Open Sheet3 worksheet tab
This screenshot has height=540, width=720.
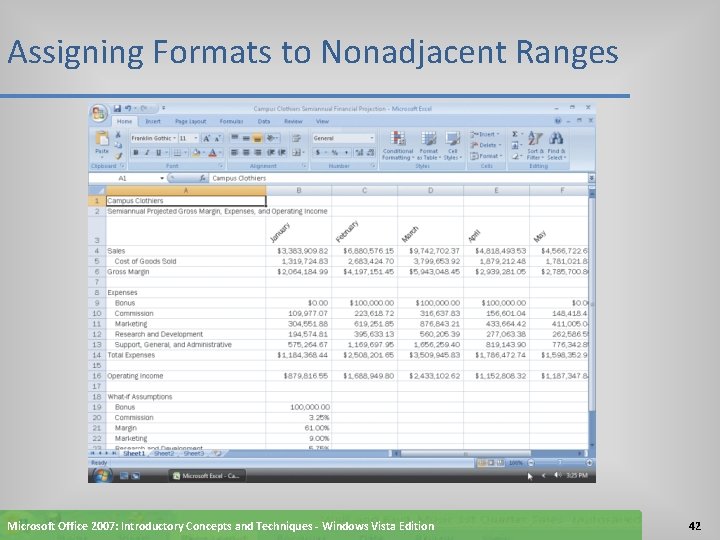click(x=193, y=454)
